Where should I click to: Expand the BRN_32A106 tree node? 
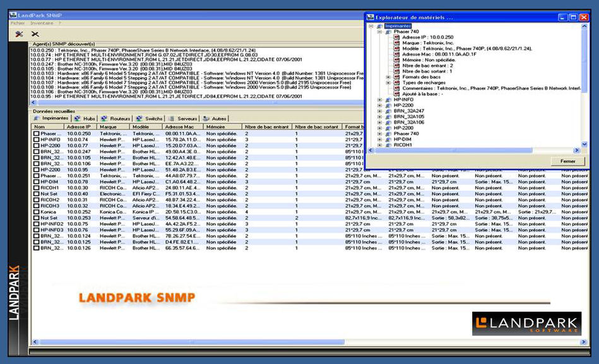point(379,122)
